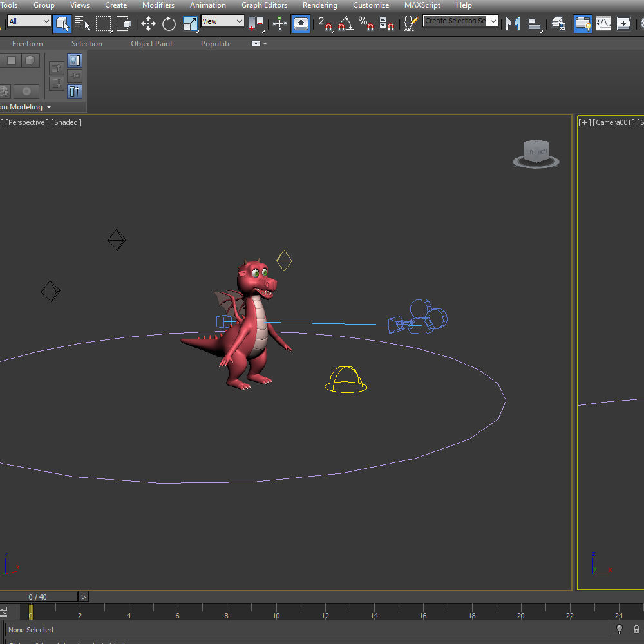Open the MAXScript menu
644x644 pixels.
click(422, 5)
